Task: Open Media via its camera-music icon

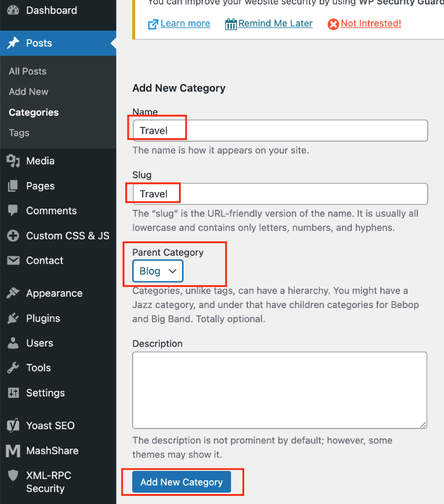Action: 13,161
